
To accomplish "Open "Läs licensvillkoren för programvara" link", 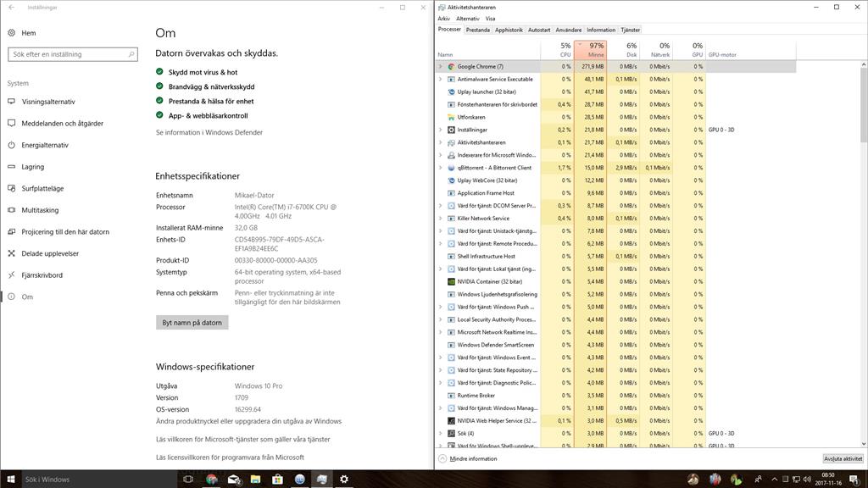I will click(230, 457).
